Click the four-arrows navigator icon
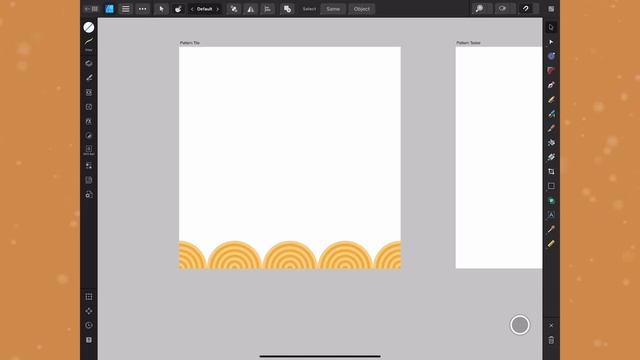Image resolution: width=640 pixels, height=360 pixels. pyautogui.click(x=89, y=311)
